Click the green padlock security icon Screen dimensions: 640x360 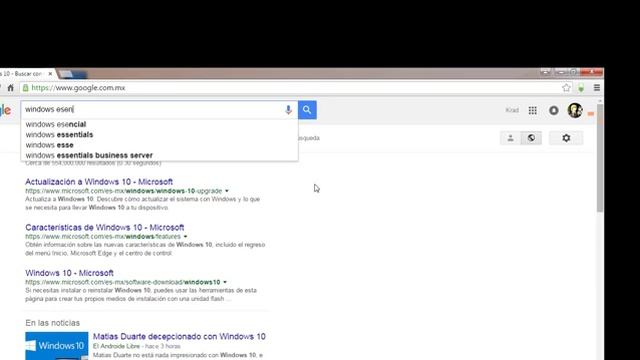tap(25, 88)
